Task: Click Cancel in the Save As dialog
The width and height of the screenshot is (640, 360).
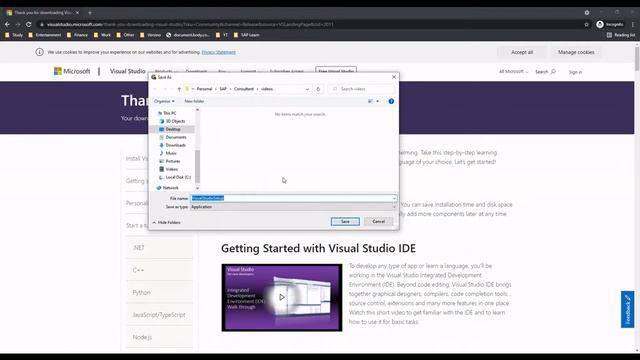Action: click(x=378, y=221)
